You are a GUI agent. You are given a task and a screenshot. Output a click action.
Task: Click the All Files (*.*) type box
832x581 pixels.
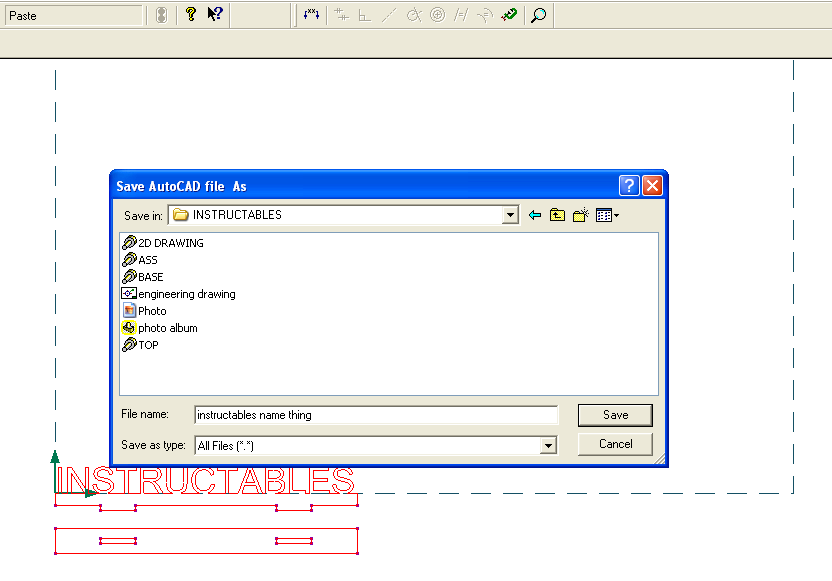[x=376, y=445]
